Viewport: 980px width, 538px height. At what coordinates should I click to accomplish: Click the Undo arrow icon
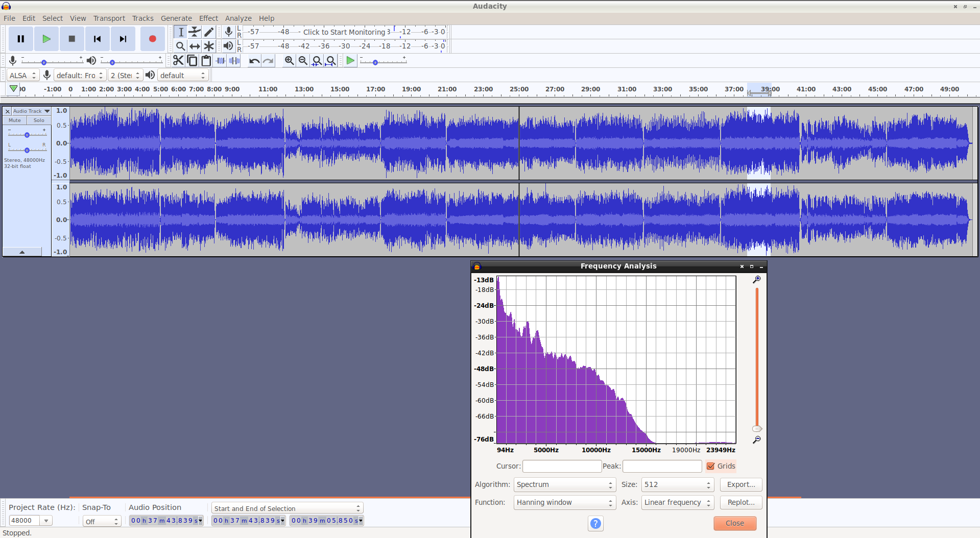point(254,61)
